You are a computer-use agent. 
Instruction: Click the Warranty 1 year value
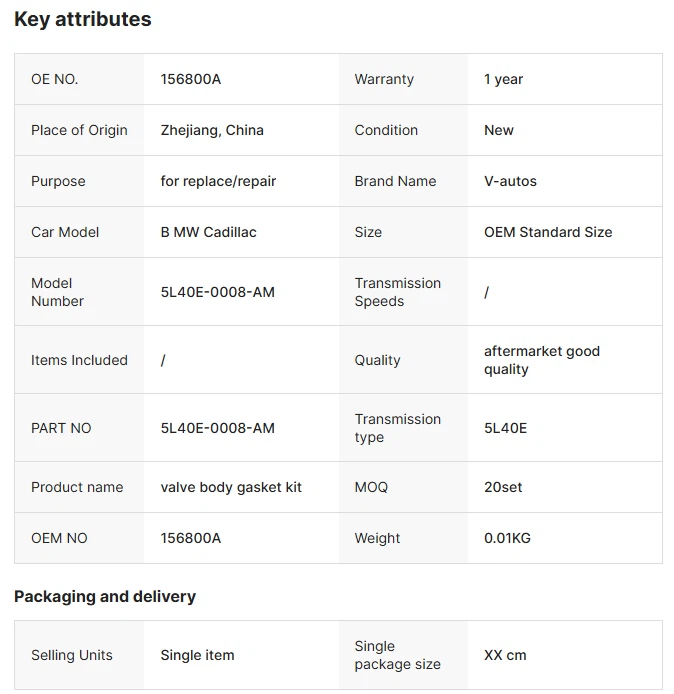(x=503, y=79)
